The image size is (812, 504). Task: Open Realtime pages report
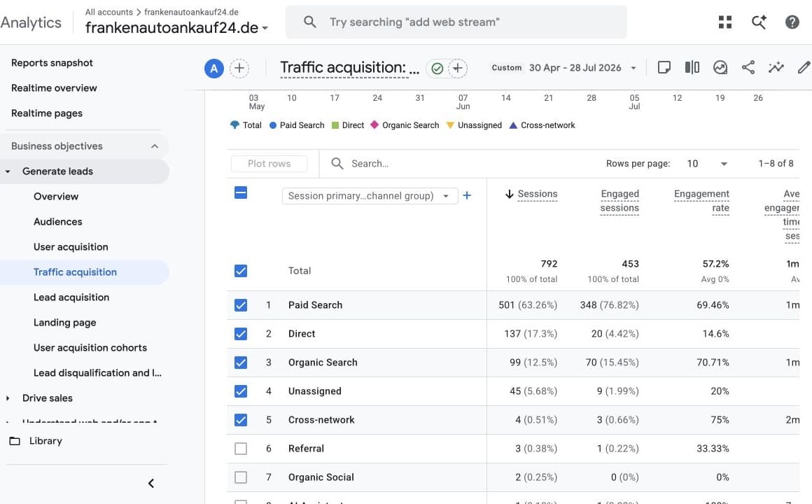pos(47,113)
